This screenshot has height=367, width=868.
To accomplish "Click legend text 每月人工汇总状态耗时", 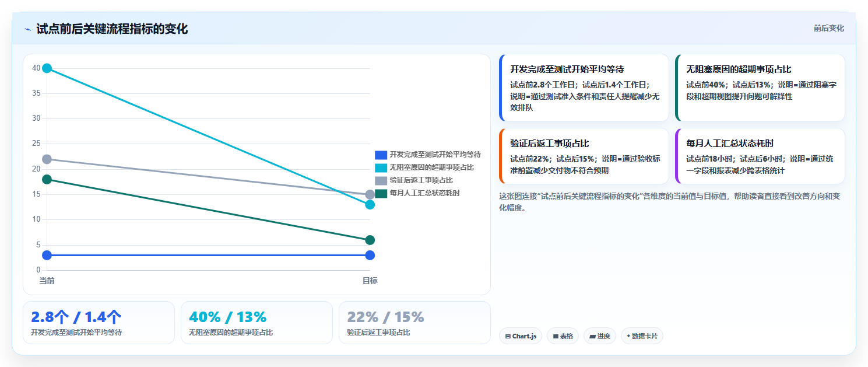I will click(425, 193).
